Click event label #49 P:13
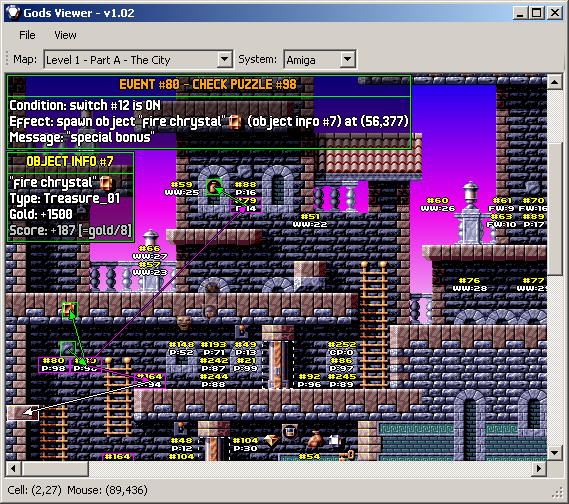 [x=246, y=348]
